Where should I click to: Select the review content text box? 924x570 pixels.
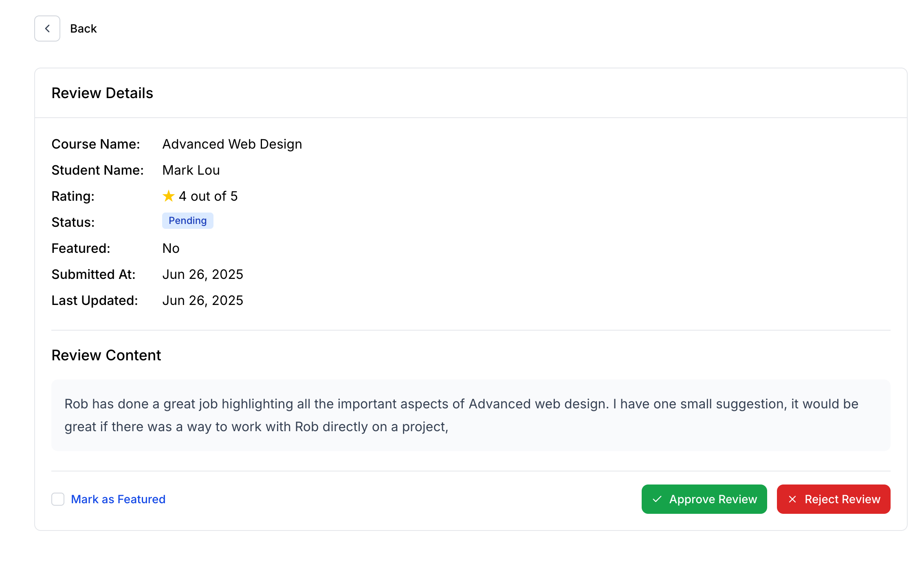[471, 415]
